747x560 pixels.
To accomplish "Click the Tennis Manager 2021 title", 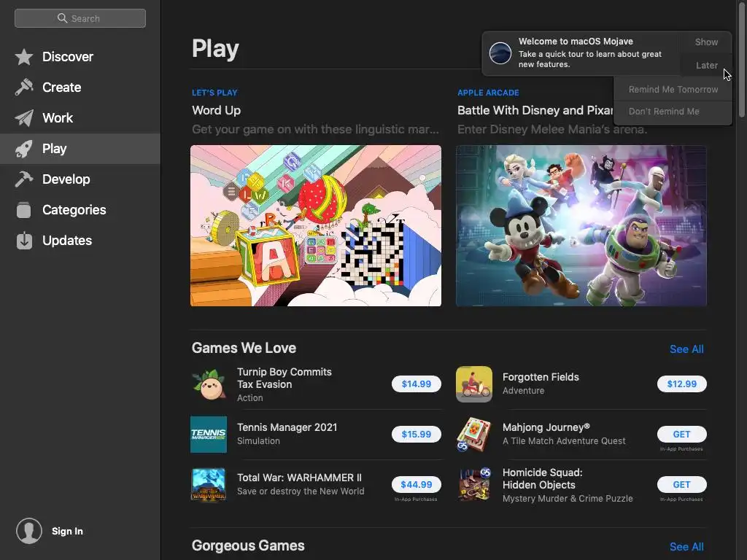I will pyautogui.click(x=287, y=427).
